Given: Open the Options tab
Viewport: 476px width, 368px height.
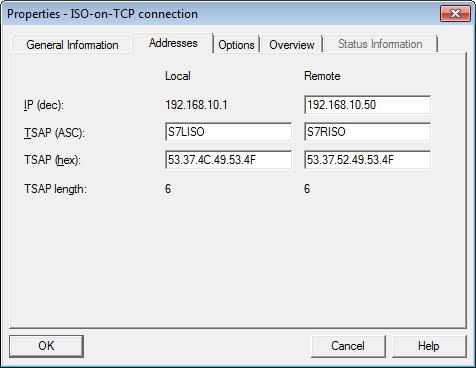Looking at the screenshot, I should click(x=236, y=45).
